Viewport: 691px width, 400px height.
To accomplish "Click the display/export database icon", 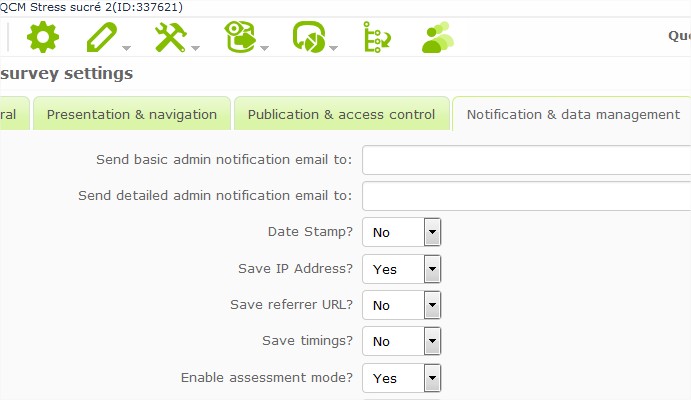I will (x=240, y=38).
